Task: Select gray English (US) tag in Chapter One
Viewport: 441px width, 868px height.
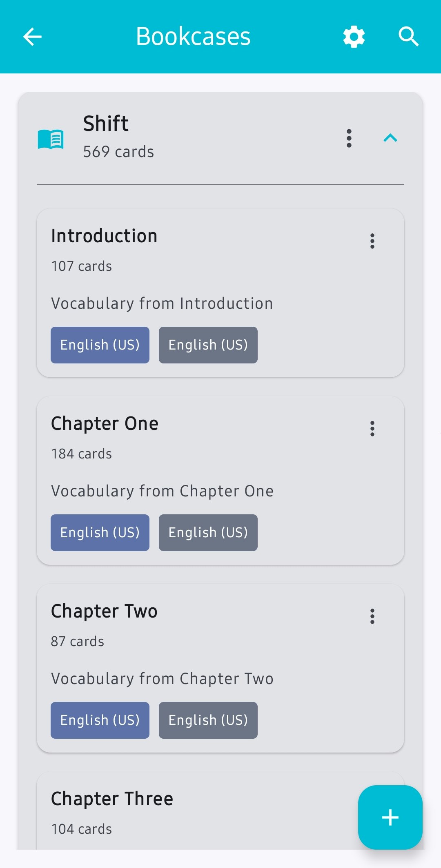Action: point(208,533)
